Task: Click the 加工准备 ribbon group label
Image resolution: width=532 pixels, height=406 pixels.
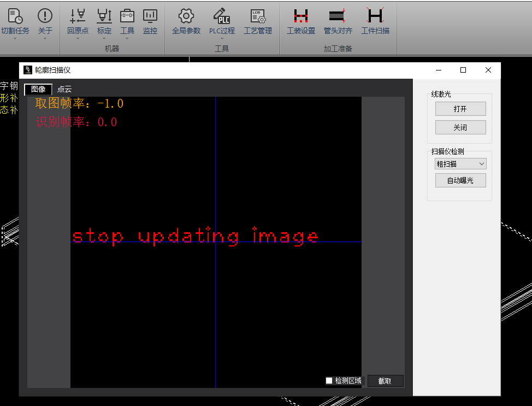Action: (x=338, y=49)
